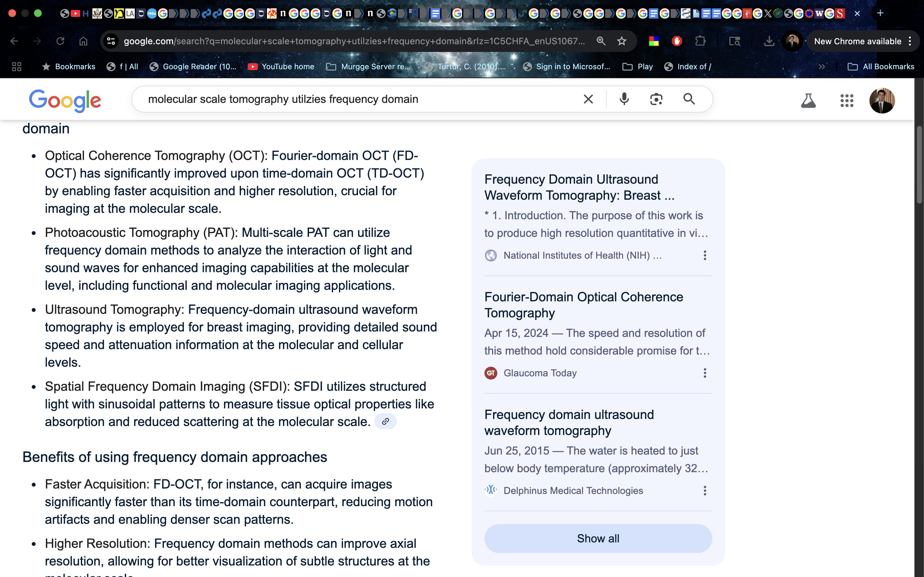Image resolution: width=924 pixels, height=577 pixels.
Task: Clear the search query with X
Action: (588, 99)
